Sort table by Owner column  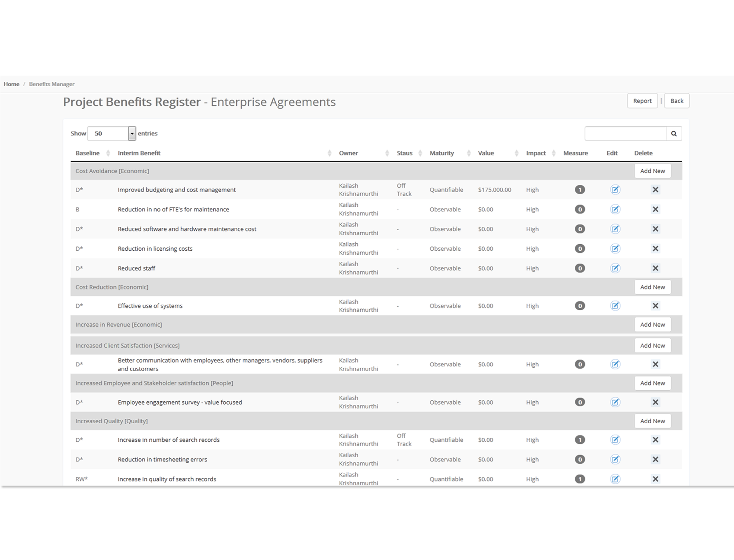click(x=364, y=153)
